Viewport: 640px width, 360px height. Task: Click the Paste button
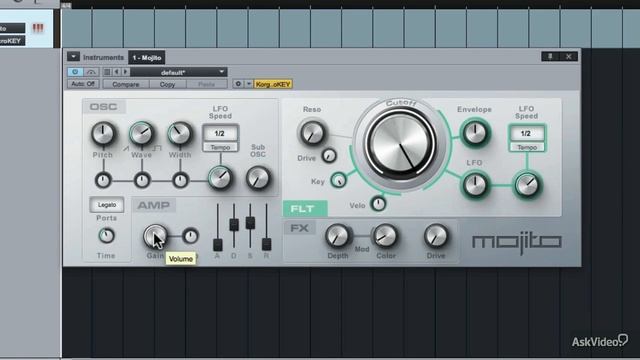pyautogui.click(x=207, y=84)
